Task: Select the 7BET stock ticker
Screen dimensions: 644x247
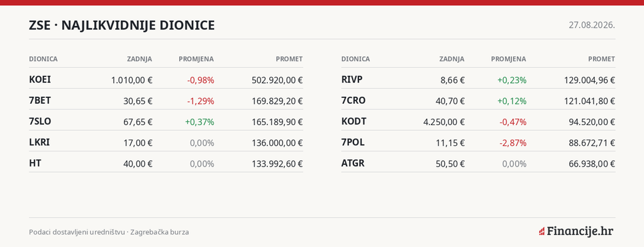Action: tap(40, 101)
